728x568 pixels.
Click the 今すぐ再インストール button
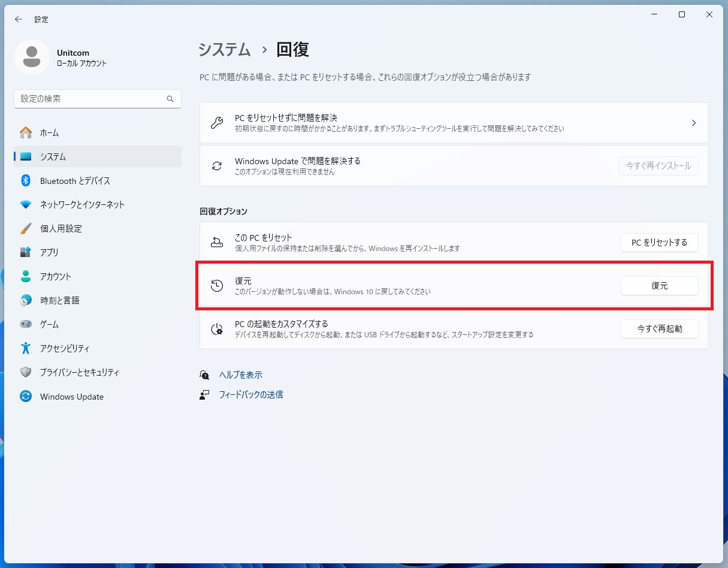pos(658,166)
